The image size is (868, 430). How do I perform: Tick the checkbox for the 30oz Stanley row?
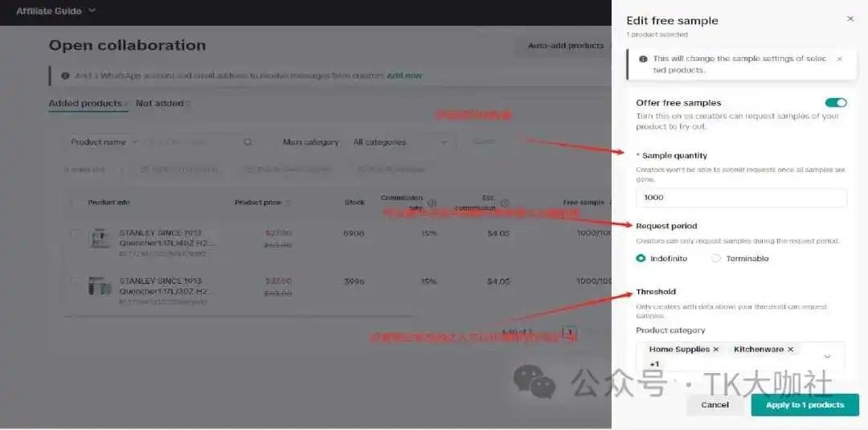coord(74,281)
